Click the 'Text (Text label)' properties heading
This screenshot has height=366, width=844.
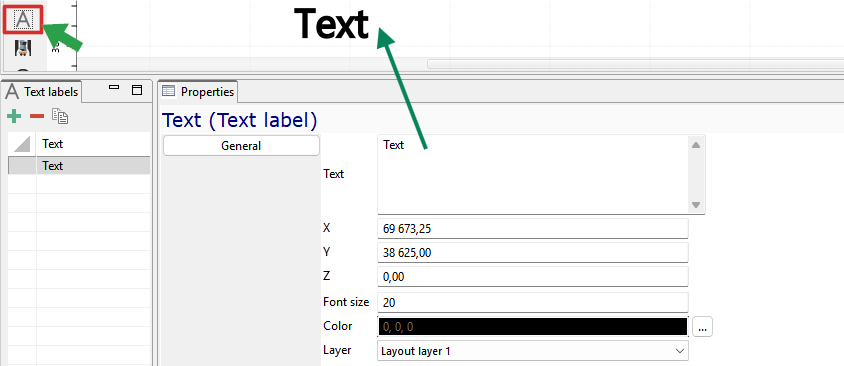click(x=240, y=120)
